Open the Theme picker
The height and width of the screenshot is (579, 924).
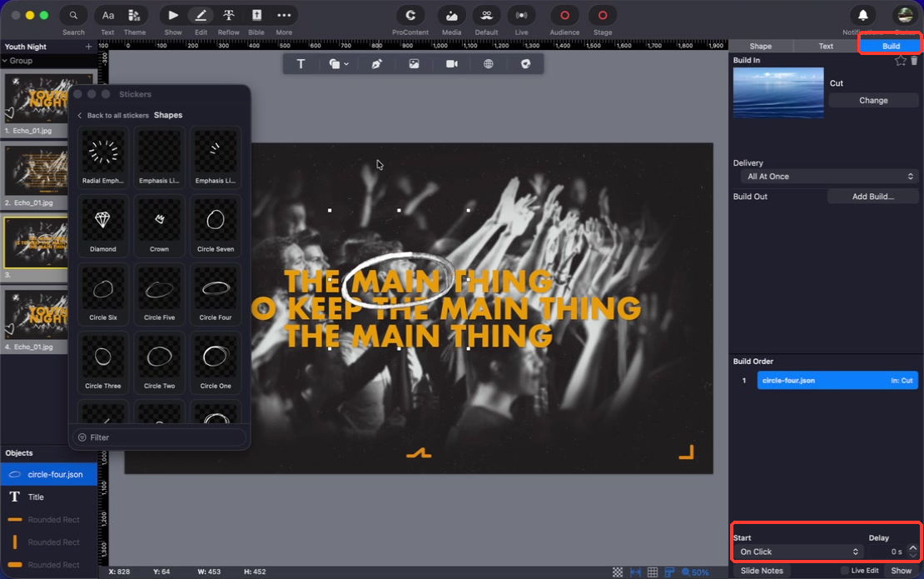click(x=134, y=15)
